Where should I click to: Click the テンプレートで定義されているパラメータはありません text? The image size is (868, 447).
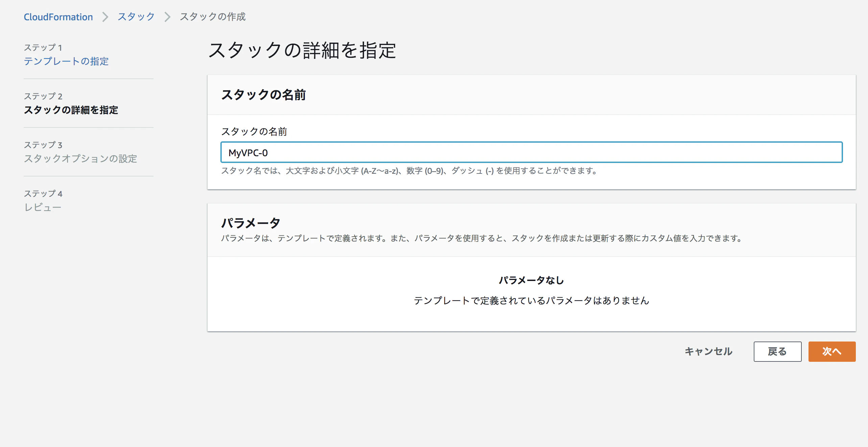coord(531,301)
